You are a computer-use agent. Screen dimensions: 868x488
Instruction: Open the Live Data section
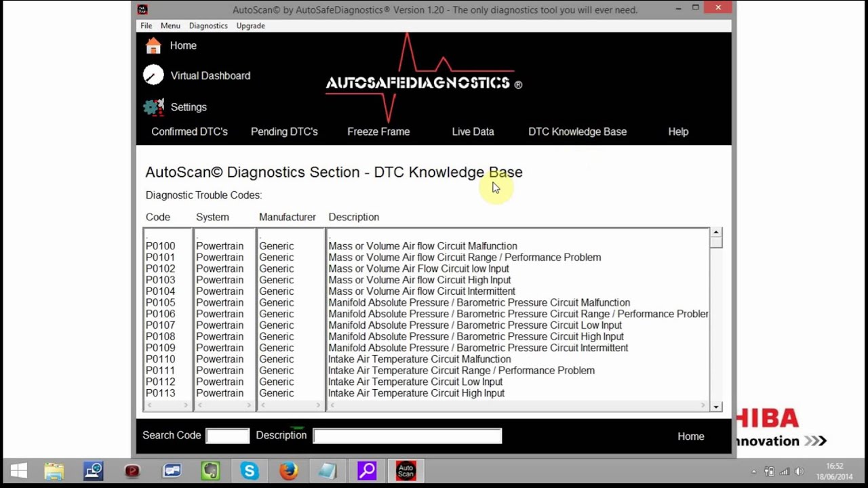tap(473, 131)
